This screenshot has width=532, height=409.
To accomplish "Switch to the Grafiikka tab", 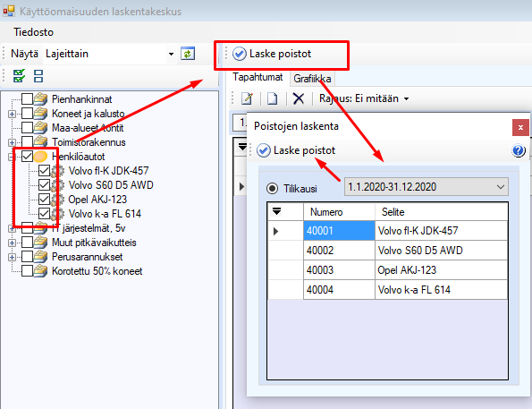I will (312, 79).
